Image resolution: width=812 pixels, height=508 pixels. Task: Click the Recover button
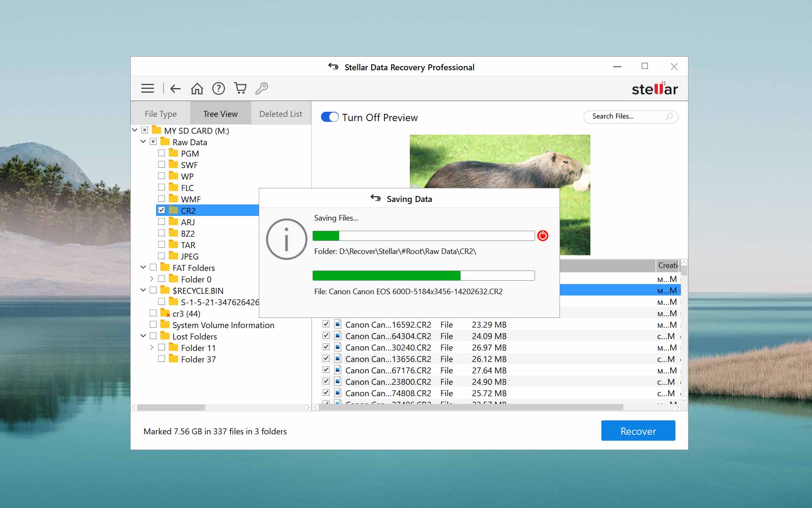[x=638, y=430]
